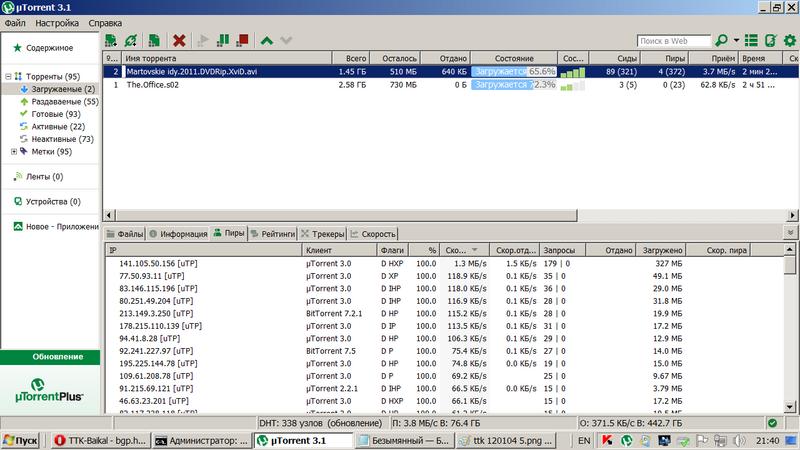Sort peers by IP column header
The image size is (800, 450).
(204, 250)
